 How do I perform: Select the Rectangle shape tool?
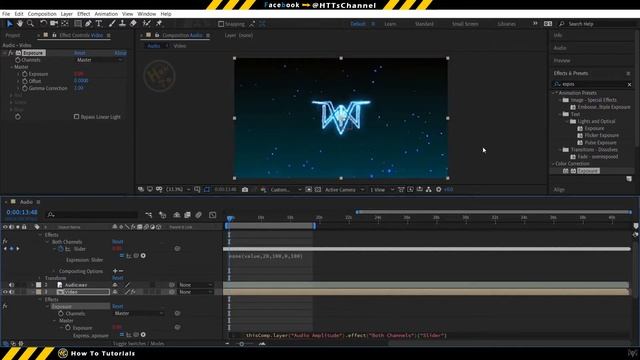click(x=78, y=24)
